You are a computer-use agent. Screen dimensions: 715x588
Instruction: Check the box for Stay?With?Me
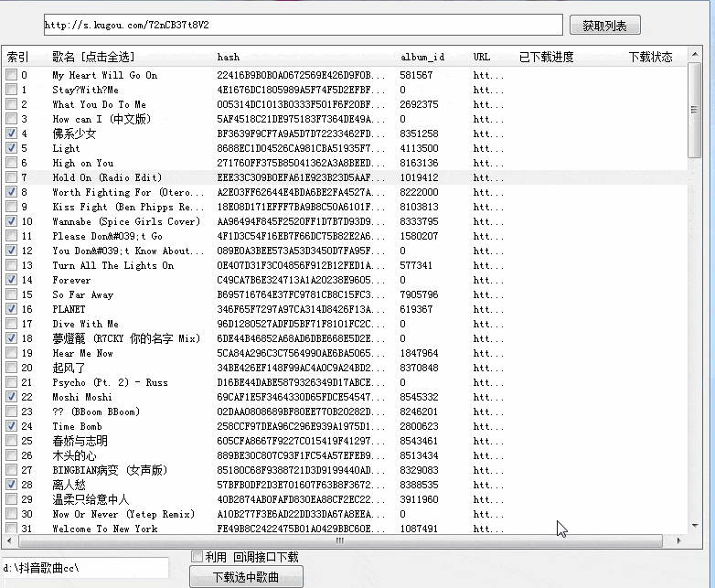click(11, 90)
